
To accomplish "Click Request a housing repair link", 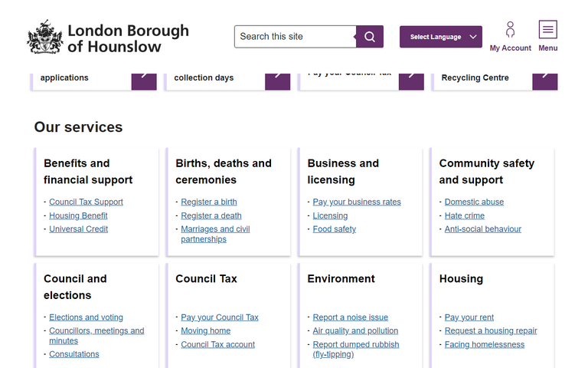I will click(491, 331).
